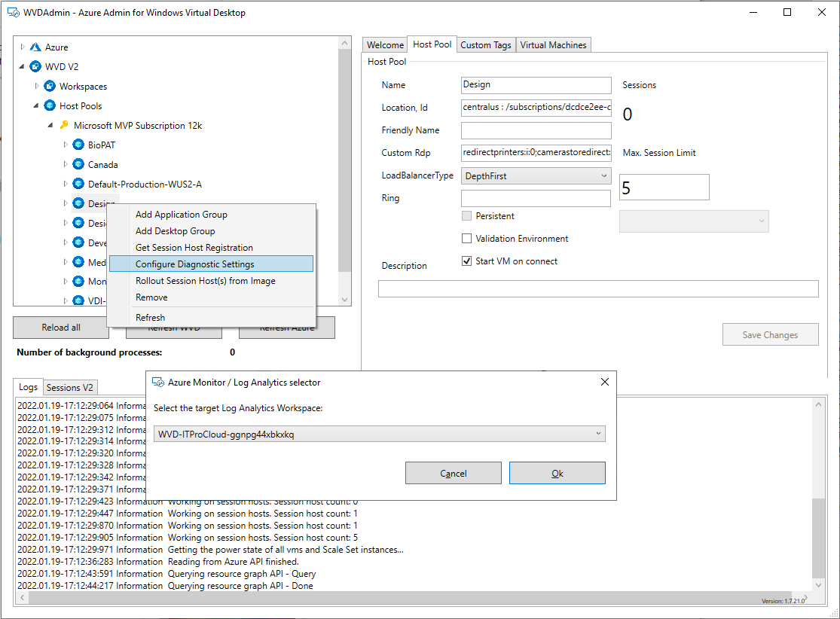Click the Location, Id field

point(536,107)
